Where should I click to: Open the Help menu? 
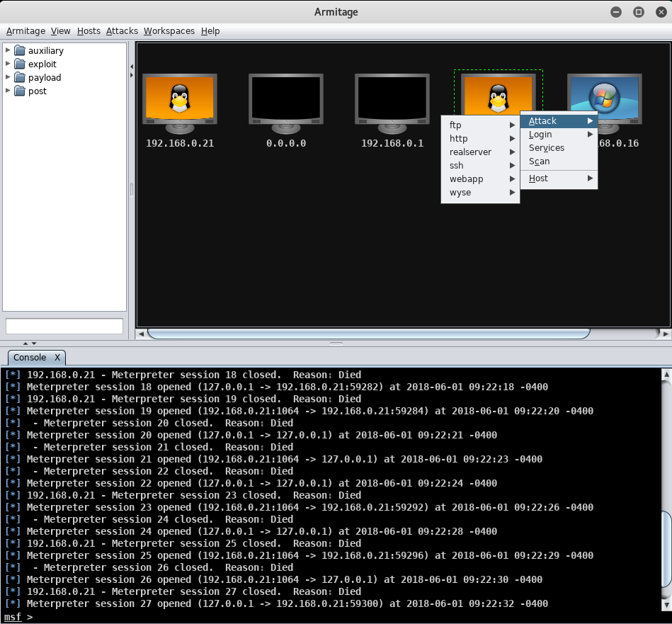point(210,31)
